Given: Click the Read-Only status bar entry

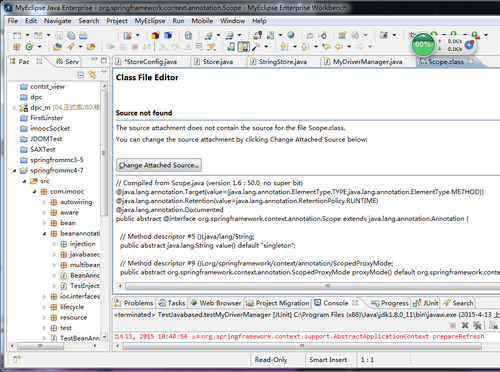Looking at the screenshot, I should click(x=271, y=360).
